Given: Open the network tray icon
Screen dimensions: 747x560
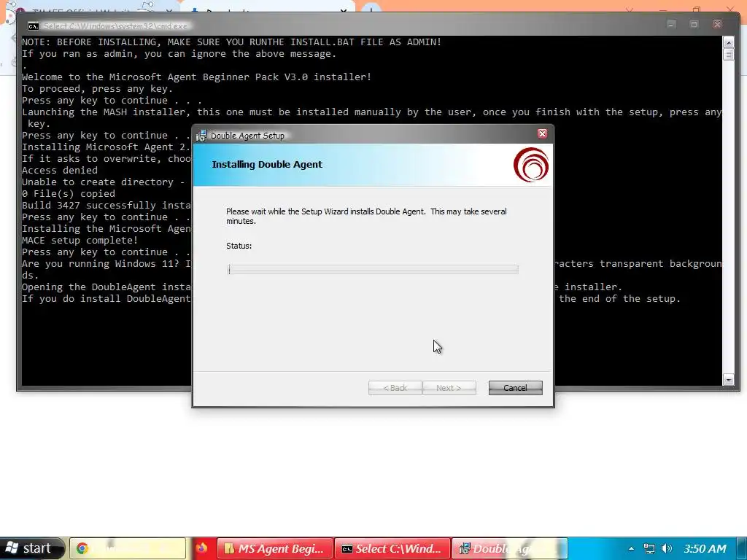Looking at the screenshot, I should (x=649, y=548).
